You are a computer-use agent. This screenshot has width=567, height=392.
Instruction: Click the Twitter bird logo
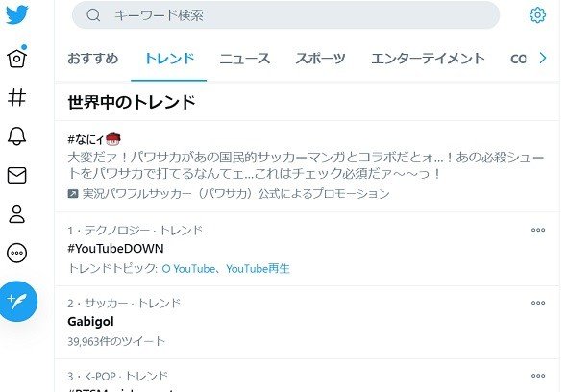click(x=17, y=14)
